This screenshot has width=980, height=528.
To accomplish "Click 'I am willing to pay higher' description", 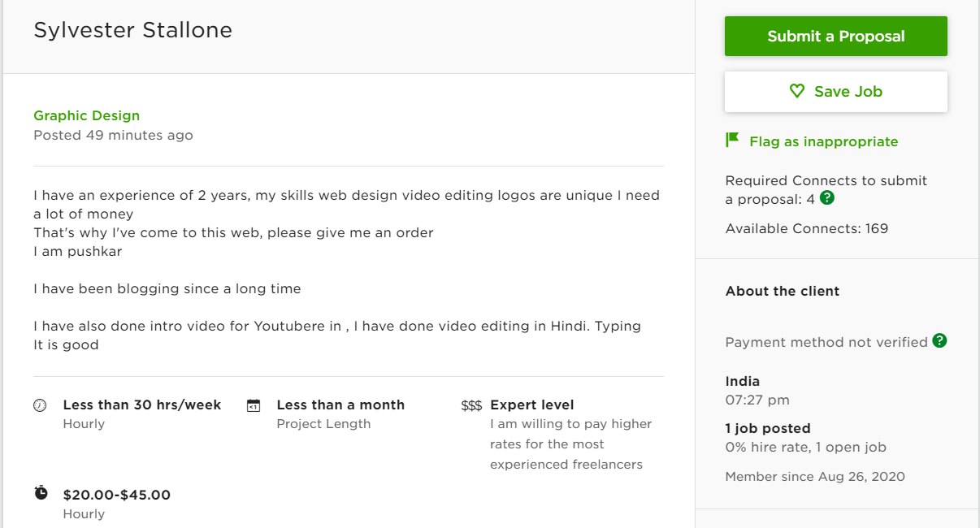I will pos(571,423).
